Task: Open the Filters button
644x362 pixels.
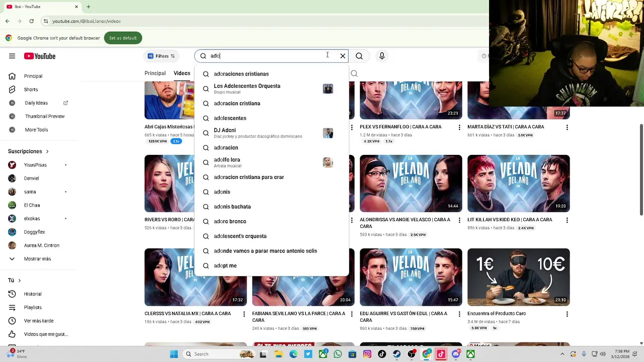Action: pos(161,56)
